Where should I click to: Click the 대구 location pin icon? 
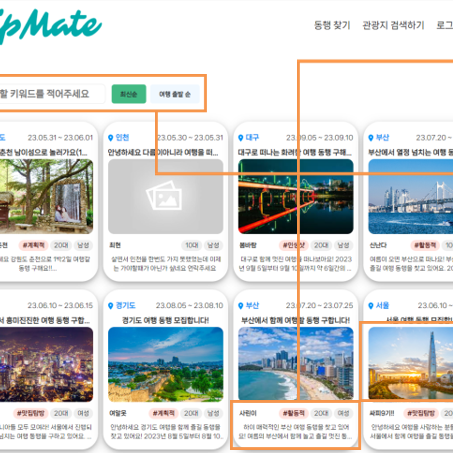click(241, 138)
